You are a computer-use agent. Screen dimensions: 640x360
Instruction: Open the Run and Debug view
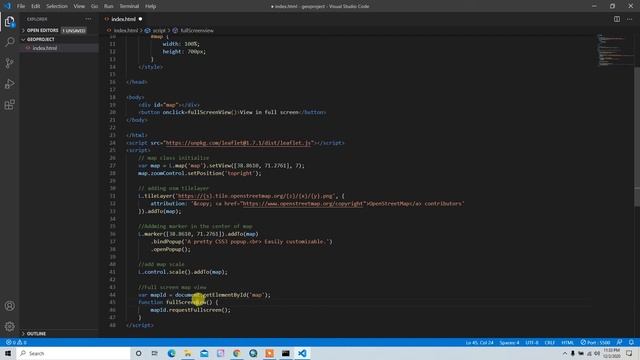point(9,84)
